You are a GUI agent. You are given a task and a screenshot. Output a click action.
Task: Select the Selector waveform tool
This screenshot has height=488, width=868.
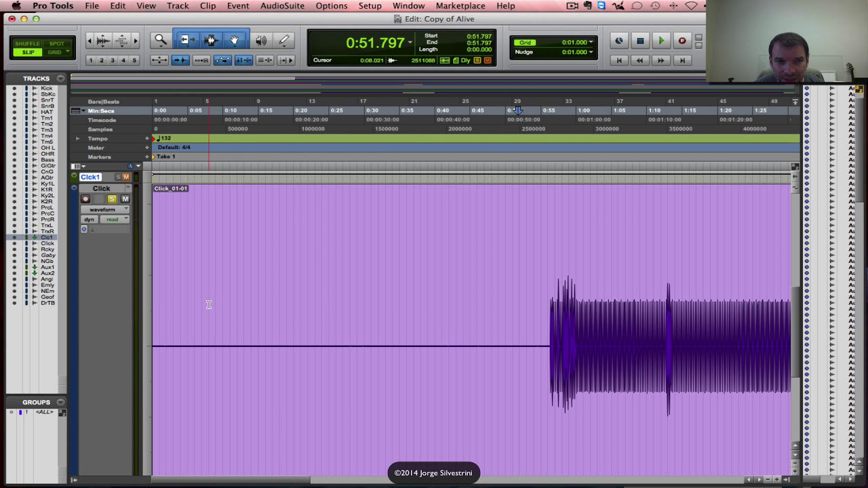210,40
